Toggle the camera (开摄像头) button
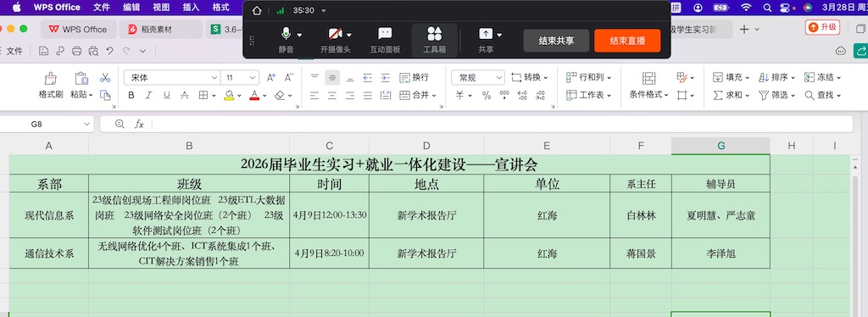 [336, 41]
